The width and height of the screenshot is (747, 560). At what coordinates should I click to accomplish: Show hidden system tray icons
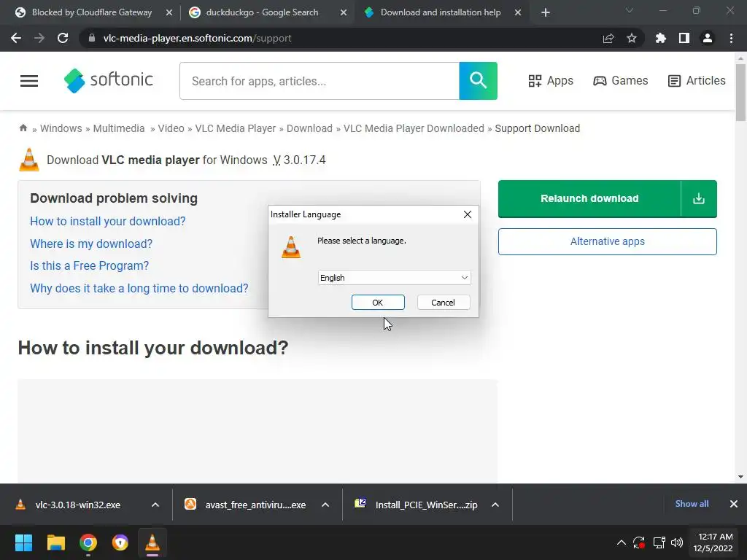622,542
